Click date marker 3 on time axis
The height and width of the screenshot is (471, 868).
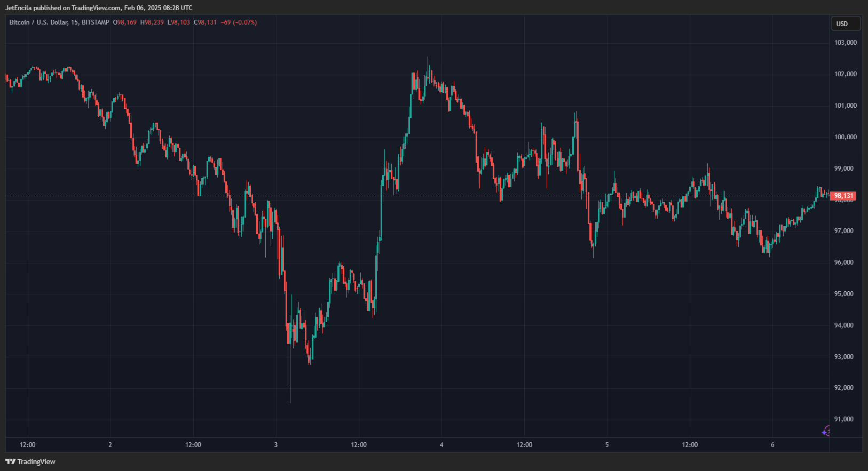[276, 445]
